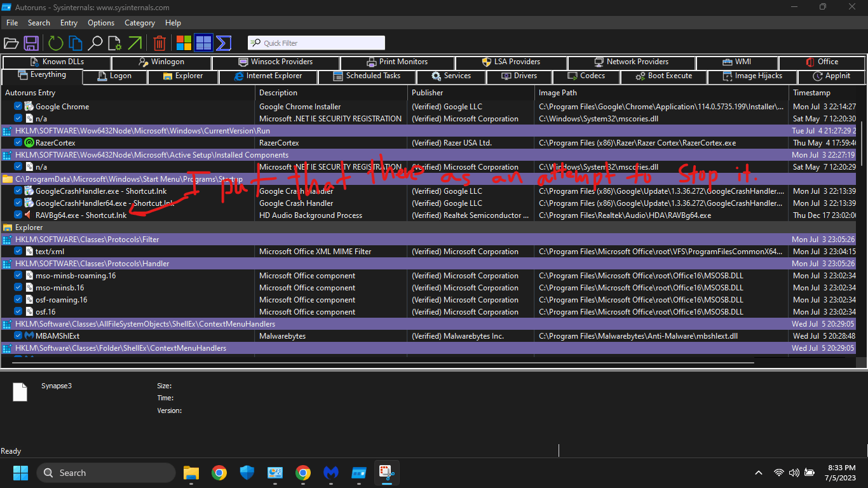
Task: Open the Winlogon tab
Action: pos(161,62)
